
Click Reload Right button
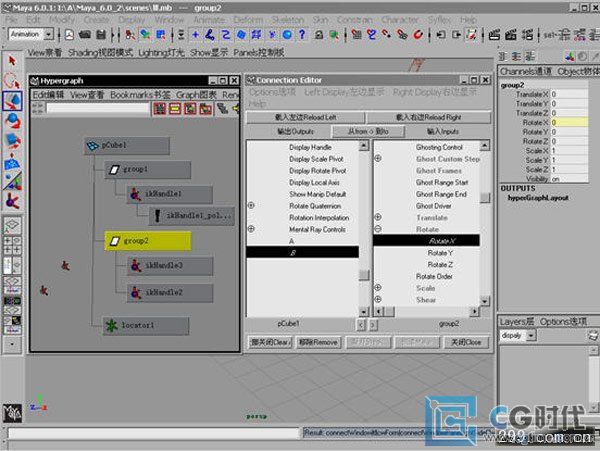click(429, 117)
